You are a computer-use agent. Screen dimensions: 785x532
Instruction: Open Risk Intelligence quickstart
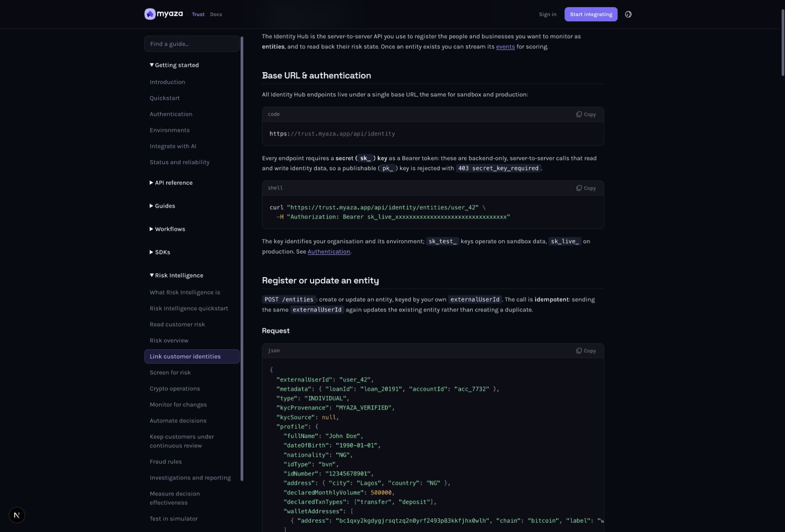tap(189, 309)
